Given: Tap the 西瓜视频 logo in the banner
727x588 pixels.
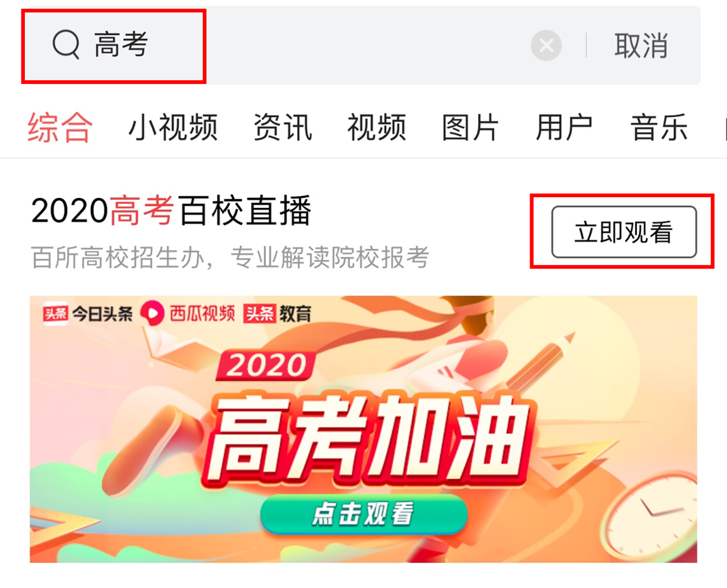Looking at the screenshot, I should coord(188,314).
